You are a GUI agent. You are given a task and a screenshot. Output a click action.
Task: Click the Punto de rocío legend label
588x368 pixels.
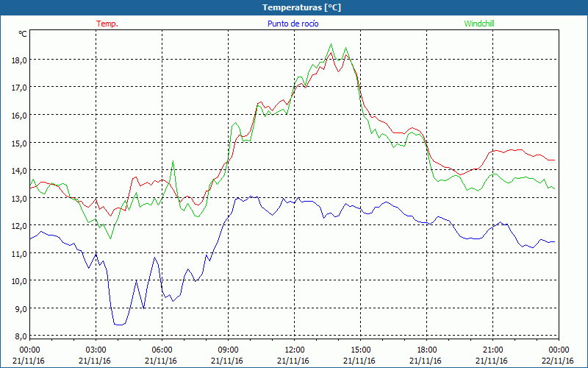point(293,24)
